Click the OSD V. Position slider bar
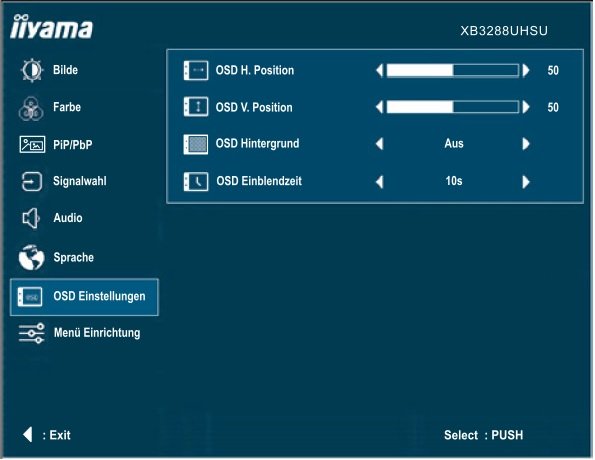The image size is (595, 460). 453,107
